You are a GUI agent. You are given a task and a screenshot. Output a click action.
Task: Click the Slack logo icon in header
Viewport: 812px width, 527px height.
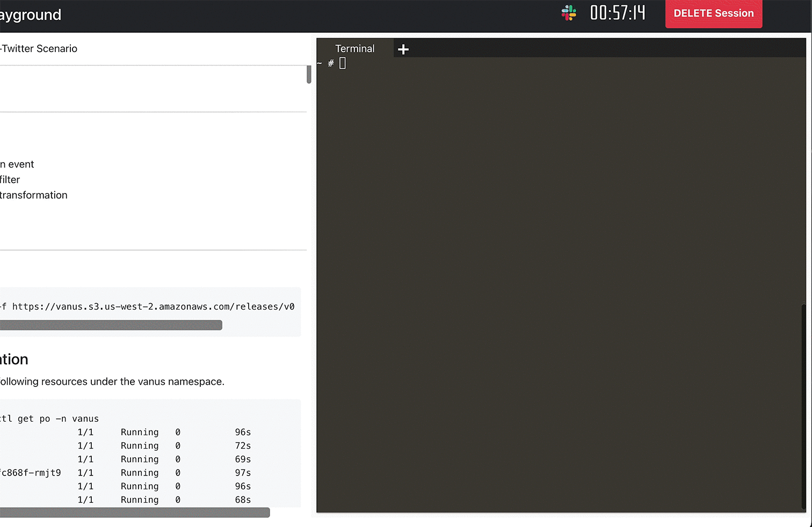click(569, 13)
